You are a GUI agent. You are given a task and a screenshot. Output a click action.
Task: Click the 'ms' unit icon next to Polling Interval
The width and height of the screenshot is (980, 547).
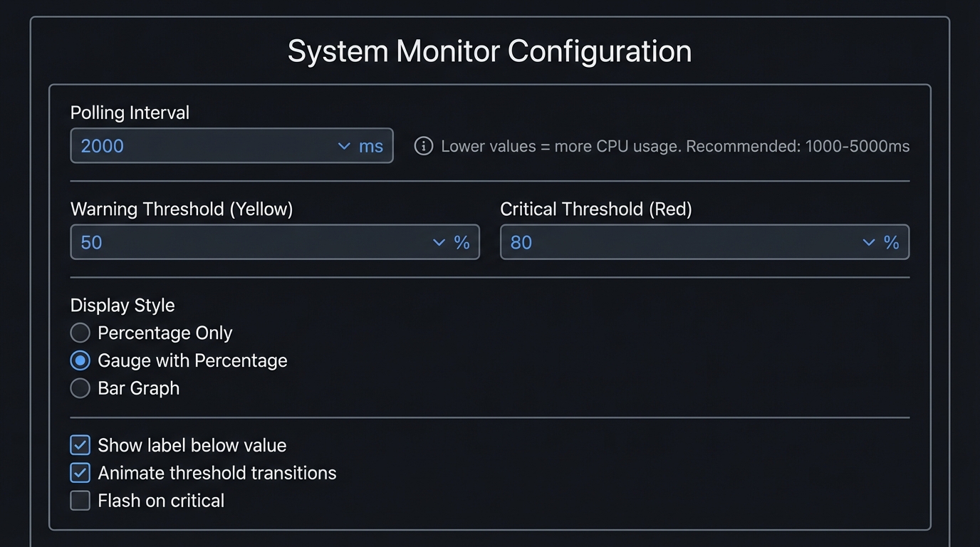pos(371,145)
